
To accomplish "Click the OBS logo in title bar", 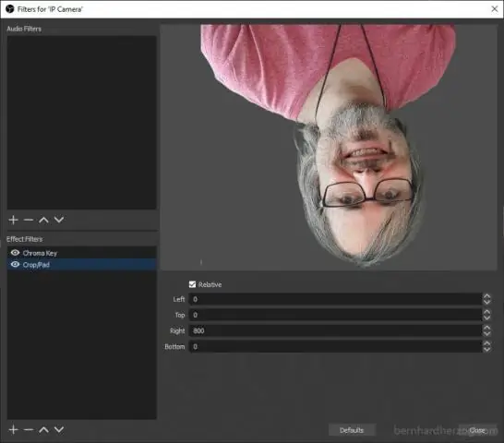I will [10, 9].
